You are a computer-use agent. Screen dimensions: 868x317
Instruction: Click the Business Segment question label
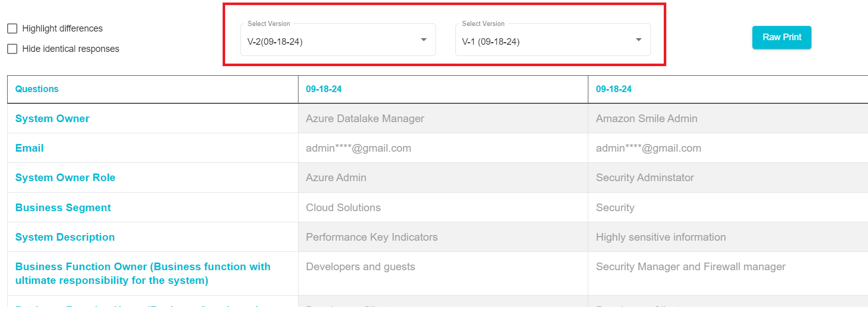tap(63, 208)
